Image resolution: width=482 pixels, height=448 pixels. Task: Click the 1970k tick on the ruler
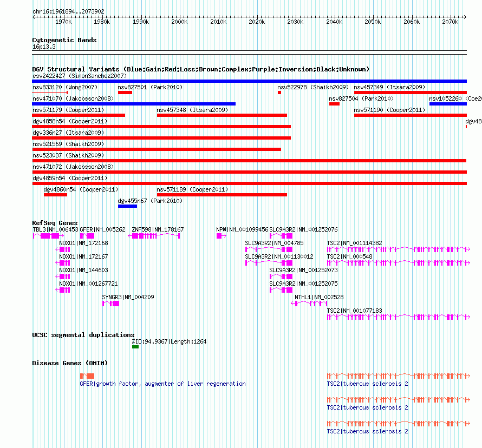point(63,22)
